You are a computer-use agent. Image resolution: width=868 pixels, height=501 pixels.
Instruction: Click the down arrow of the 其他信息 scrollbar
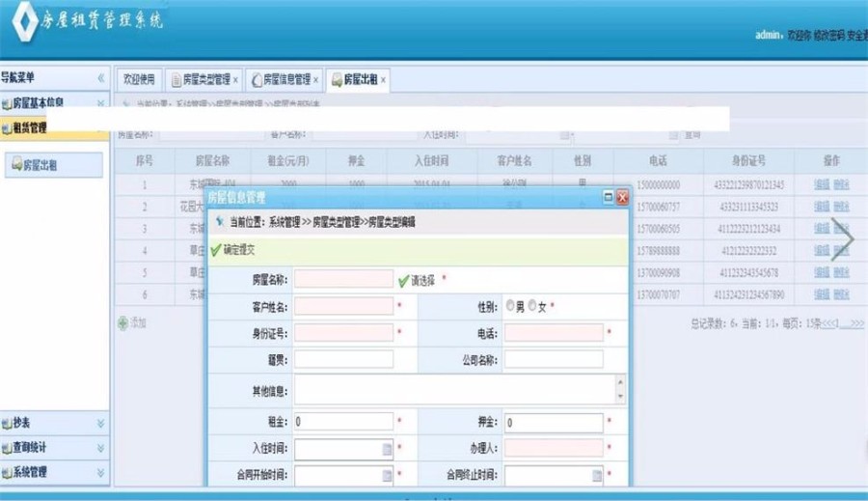(x=620, y=396)
